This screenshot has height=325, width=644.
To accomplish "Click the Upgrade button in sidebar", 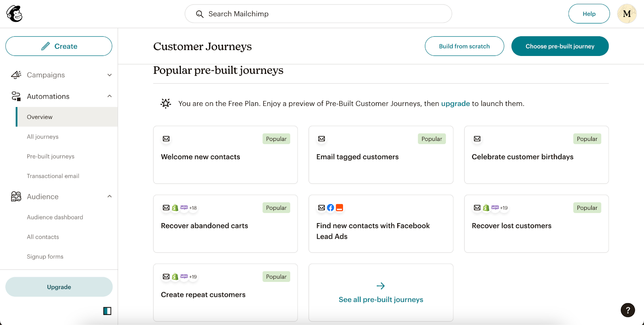I will click(59, 287).
